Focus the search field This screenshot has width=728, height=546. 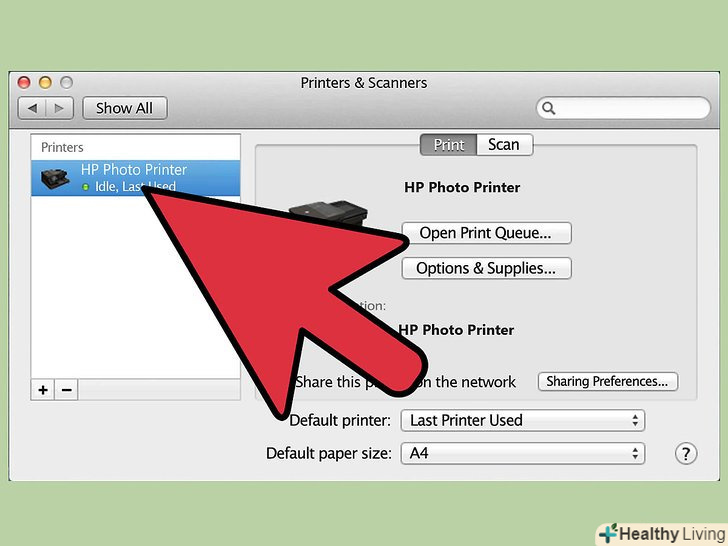click(x=623, y=108)
